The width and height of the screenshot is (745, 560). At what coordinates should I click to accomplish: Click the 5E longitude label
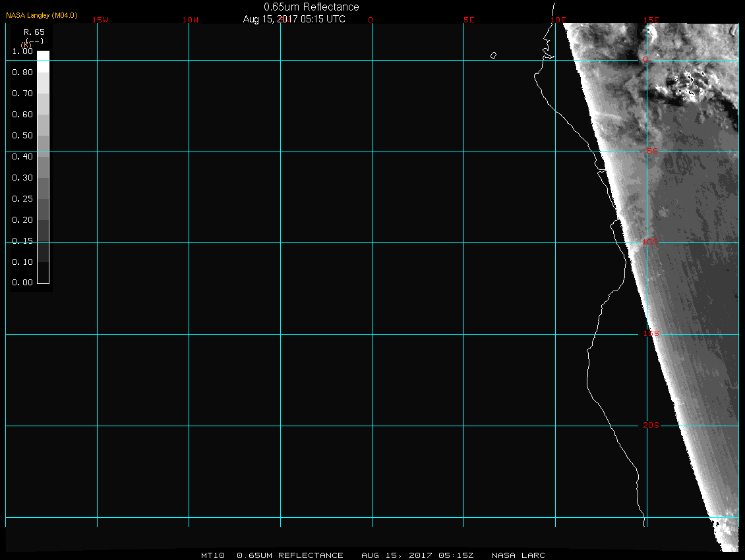(469, 20)
